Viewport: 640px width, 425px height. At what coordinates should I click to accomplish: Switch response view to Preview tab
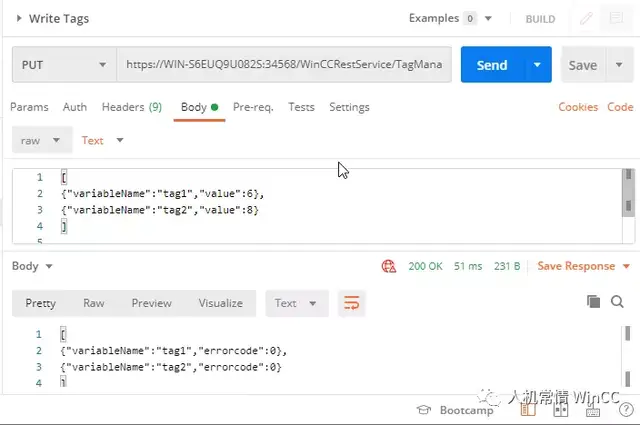point(151,303)
